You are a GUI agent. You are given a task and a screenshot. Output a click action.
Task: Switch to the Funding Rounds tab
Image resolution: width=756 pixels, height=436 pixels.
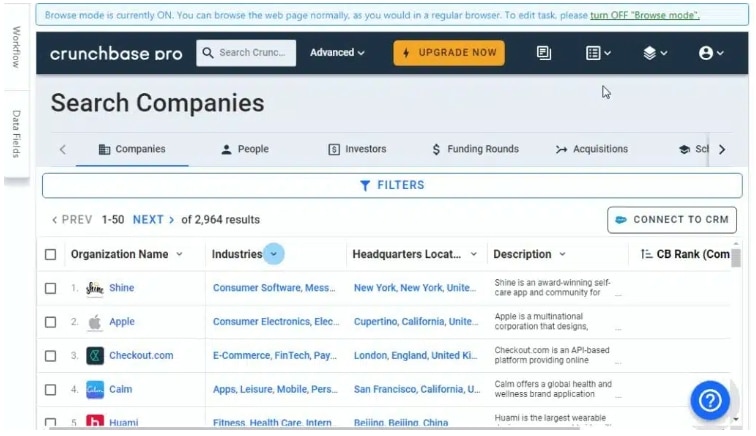[475, 149]
